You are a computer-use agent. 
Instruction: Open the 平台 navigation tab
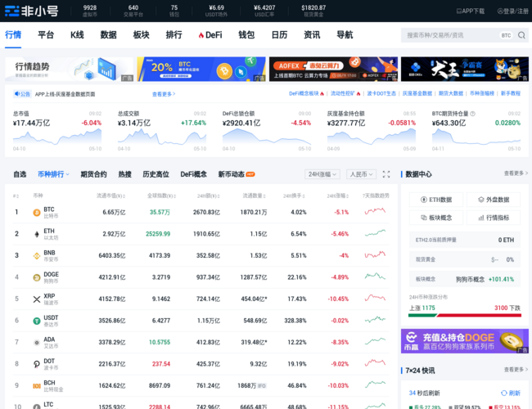[46, 35]
